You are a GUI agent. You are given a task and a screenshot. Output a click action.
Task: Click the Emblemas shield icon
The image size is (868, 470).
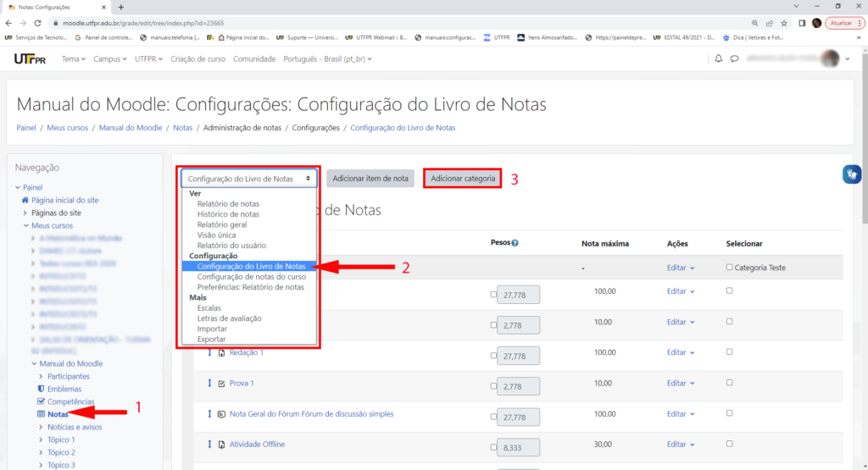point(41,389)
